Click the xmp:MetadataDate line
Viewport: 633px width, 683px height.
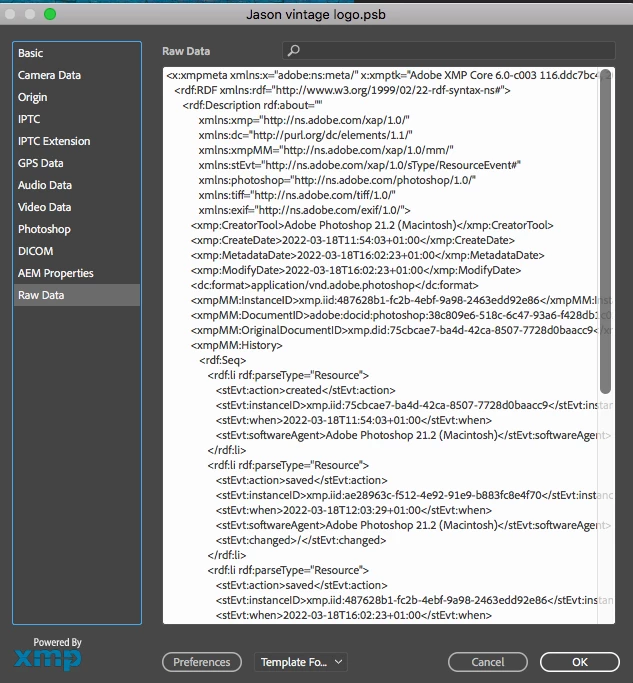pyautogui.click(x=368, y=255)
